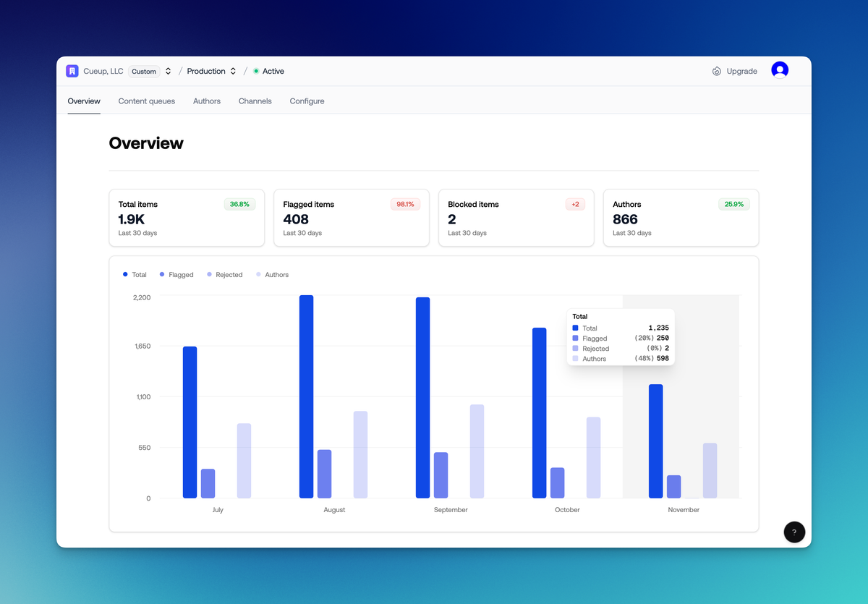Click the user avatar in the top right
The height and width of the screenshot is (604, 868).
[x=780, y=69]
